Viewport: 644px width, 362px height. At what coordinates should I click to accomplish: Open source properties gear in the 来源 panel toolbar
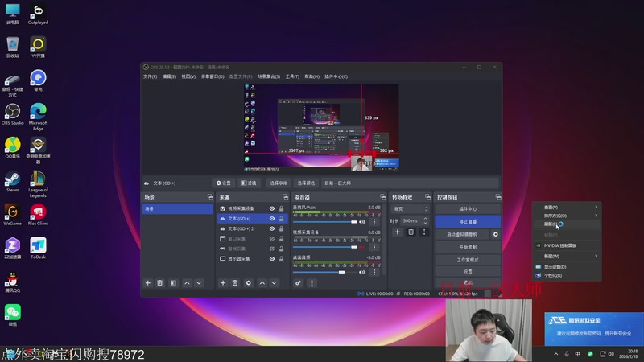point(249,283)
